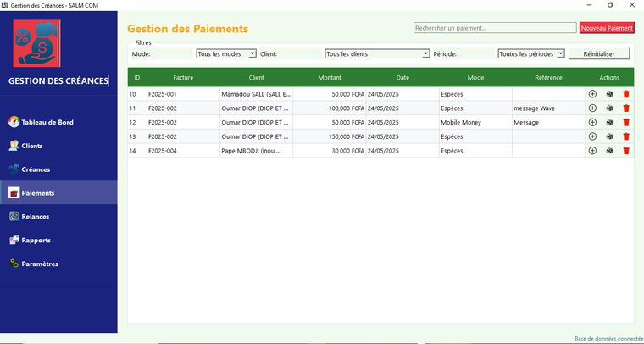This screenshot has height=344, width=644.
Task: Open the Créances menu label
Action: pyautogui.click(x=36, y=169)
